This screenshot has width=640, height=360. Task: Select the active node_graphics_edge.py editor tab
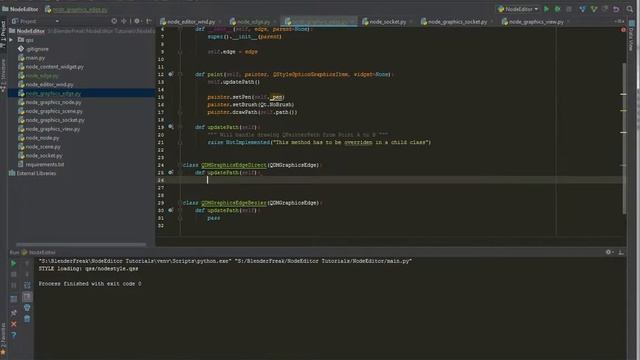pos(320,22)
